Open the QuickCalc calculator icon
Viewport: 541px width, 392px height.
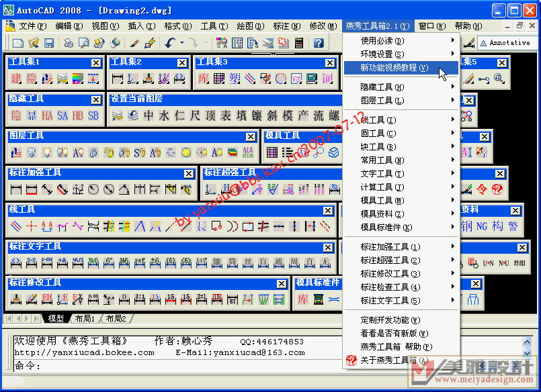[299, 43]
